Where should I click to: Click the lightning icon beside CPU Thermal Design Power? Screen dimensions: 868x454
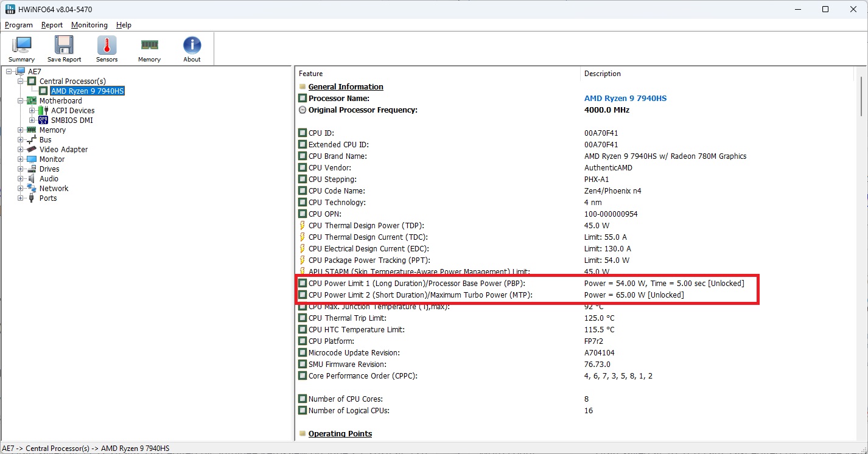tap(302, 226)
